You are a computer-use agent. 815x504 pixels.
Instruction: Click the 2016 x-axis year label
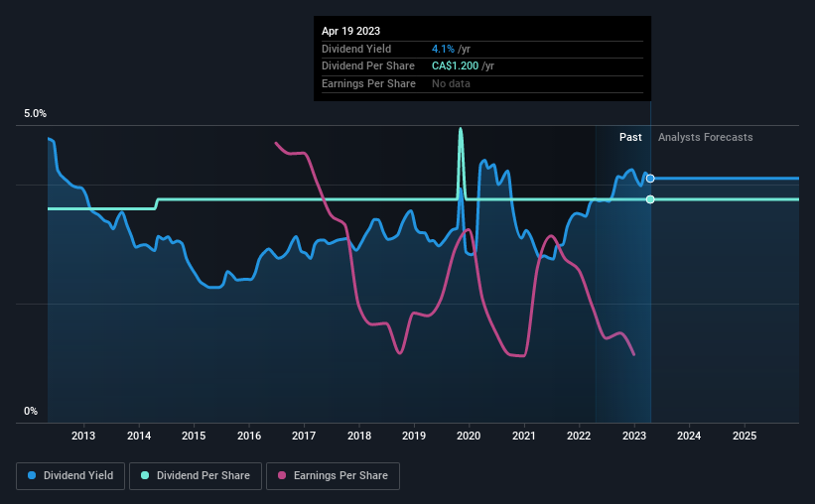click(249, 436)
